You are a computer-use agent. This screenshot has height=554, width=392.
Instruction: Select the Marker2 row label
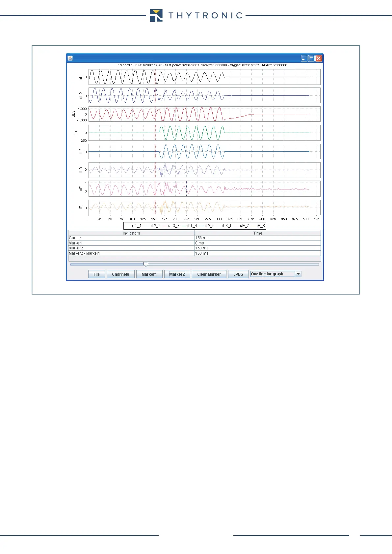coord(76,248)
